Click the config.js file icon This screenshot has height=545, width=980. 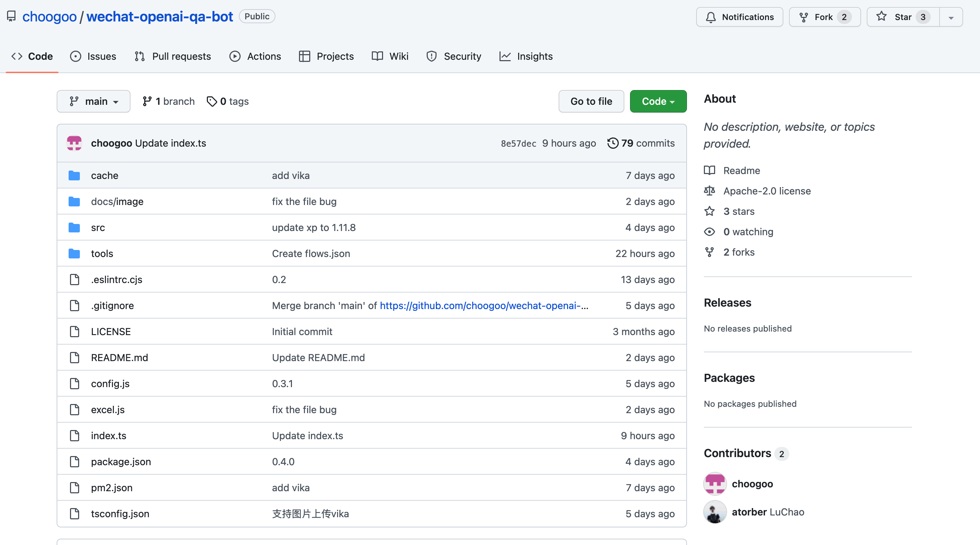pyautogui.click(x=75, y=383)
